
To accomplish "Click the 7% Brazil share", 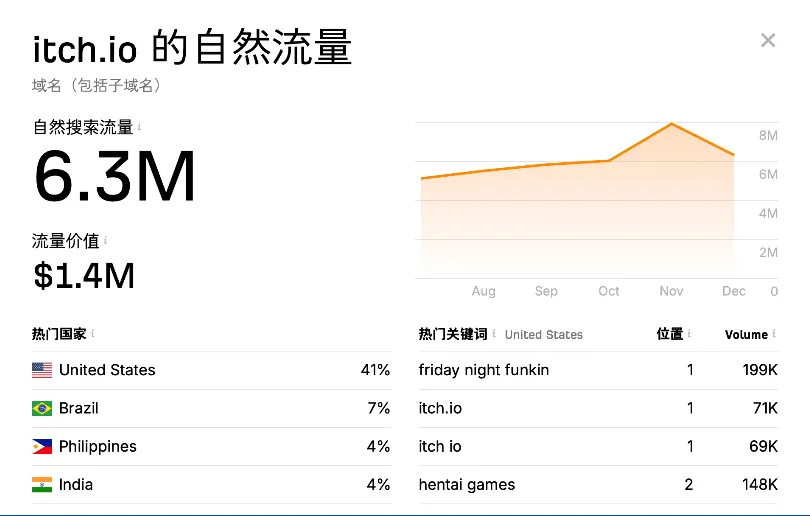I will [379, 408].
